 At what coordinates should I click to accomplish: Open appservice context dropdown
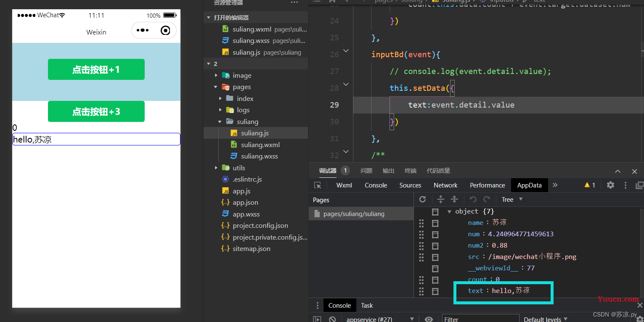380,319
